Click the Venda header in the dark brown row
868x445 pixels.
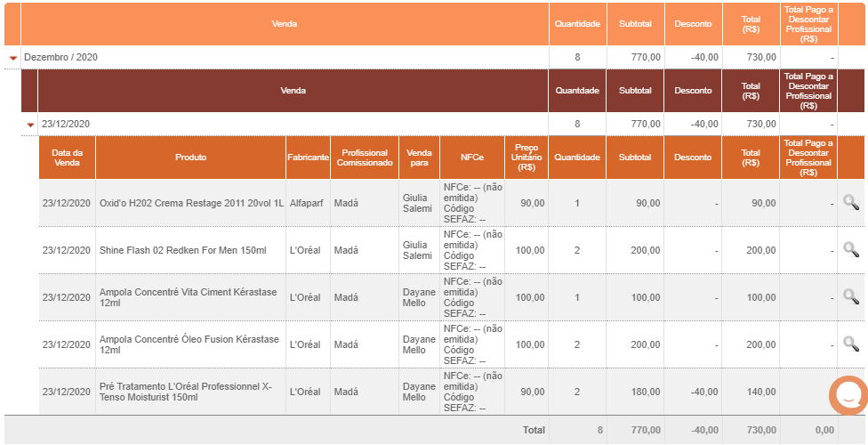[293, 90]
